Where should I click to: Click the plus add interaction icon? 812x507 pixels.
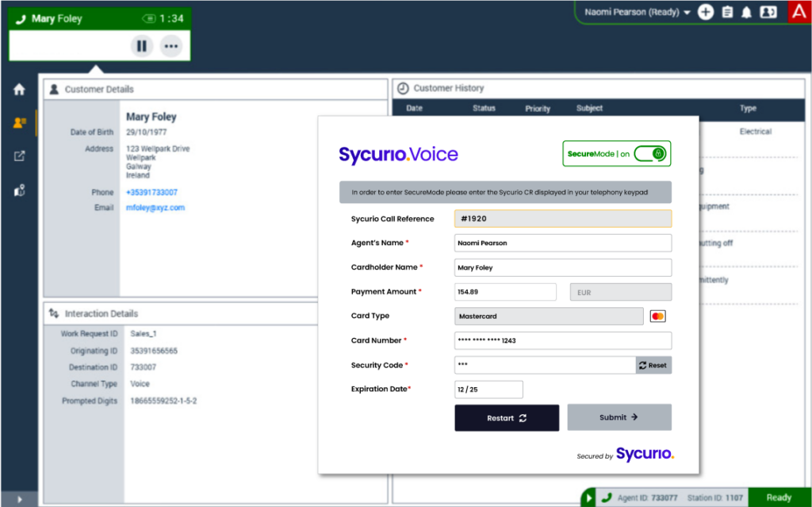705,12
